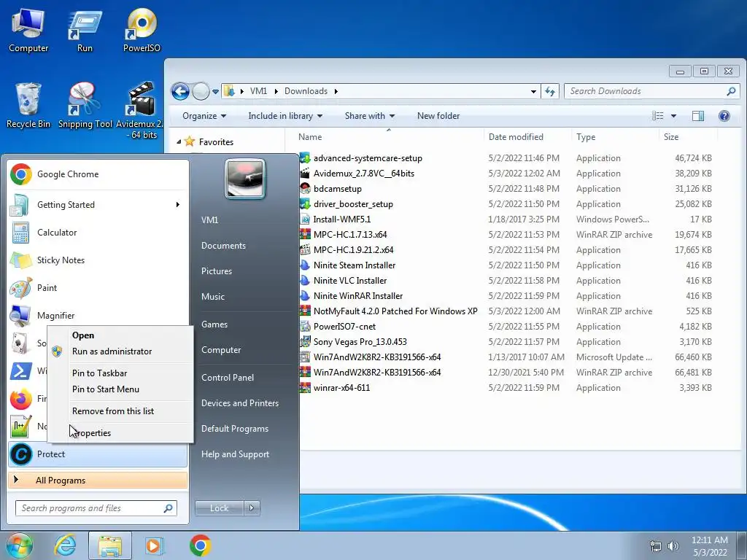747x560 pixels.
Task: Open Devices and Printers link
Action: [240, 403]
